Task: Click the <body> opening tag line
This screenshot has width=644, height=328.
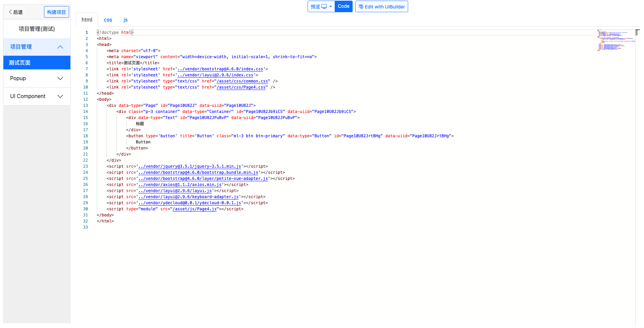Action: [x=104, y=99]
